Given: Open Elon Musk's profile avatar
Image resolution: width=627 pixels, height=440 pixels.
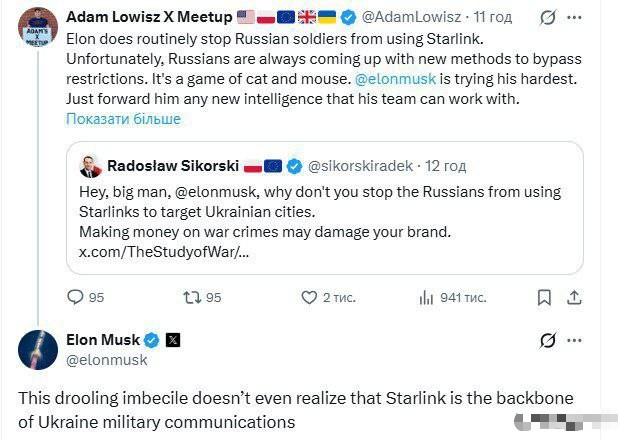Looking at the screenshot, I should (x=37, y=349).
